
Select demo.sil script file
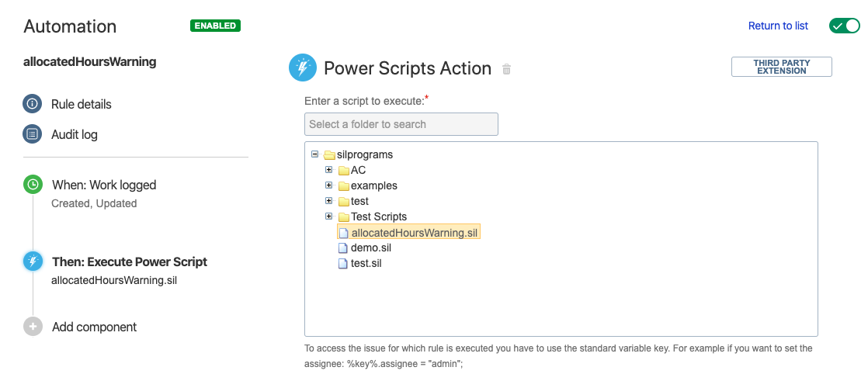pos(371,248)
